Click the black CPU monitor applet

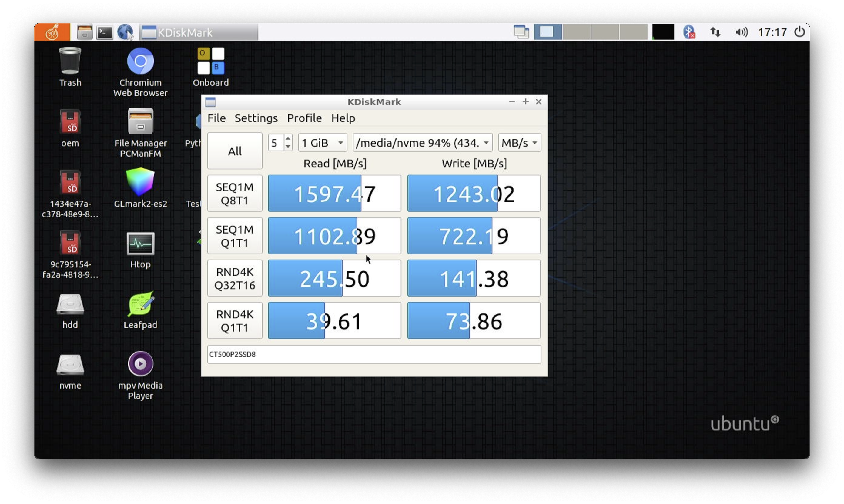click(x=663, y=32)
